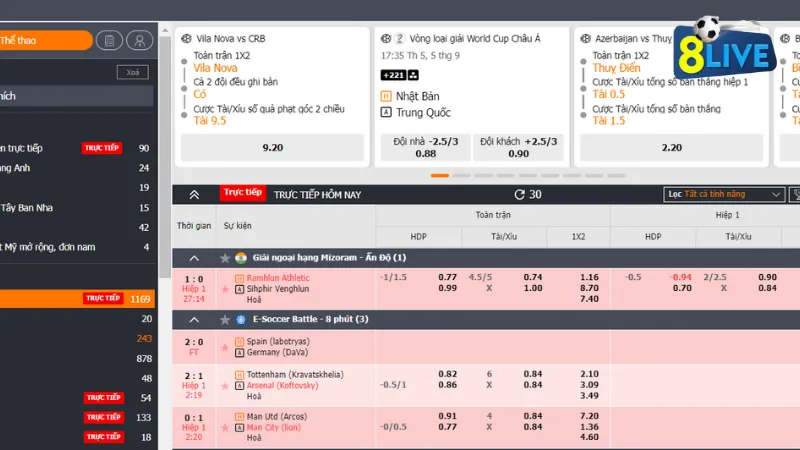Open the user account icon
Viewport: 800px width, 450px height.
click(x=139, y=41)
